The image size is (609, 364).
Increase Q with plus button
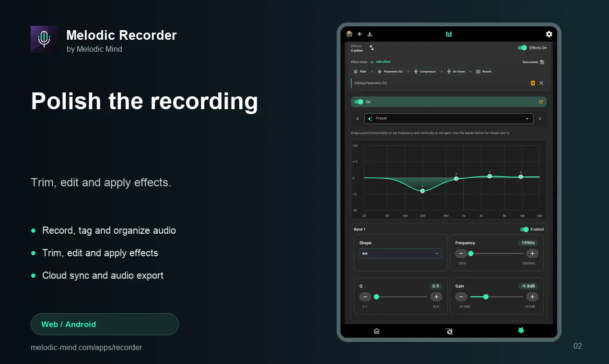[436, 297]
